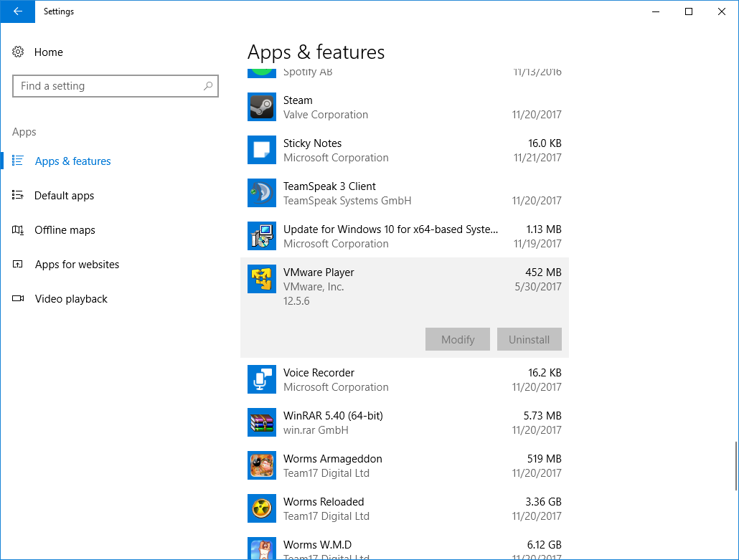Click the Windows 10 update installer icon
Screen dimensions: 739x560
pyautogui.click(x=262, y=236)
